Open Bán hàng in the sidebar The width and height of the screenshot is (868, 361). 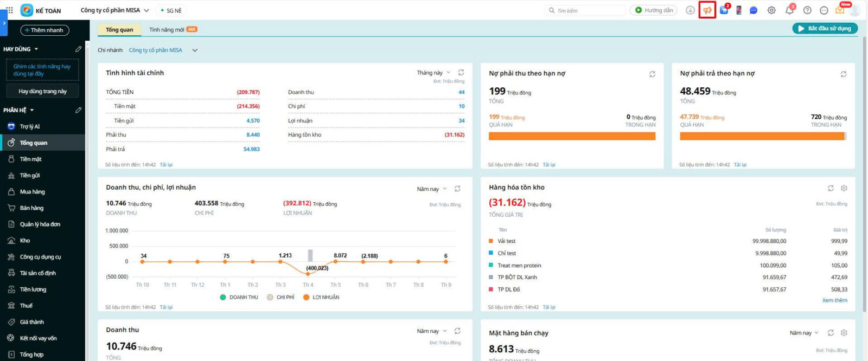pos(31,208)
